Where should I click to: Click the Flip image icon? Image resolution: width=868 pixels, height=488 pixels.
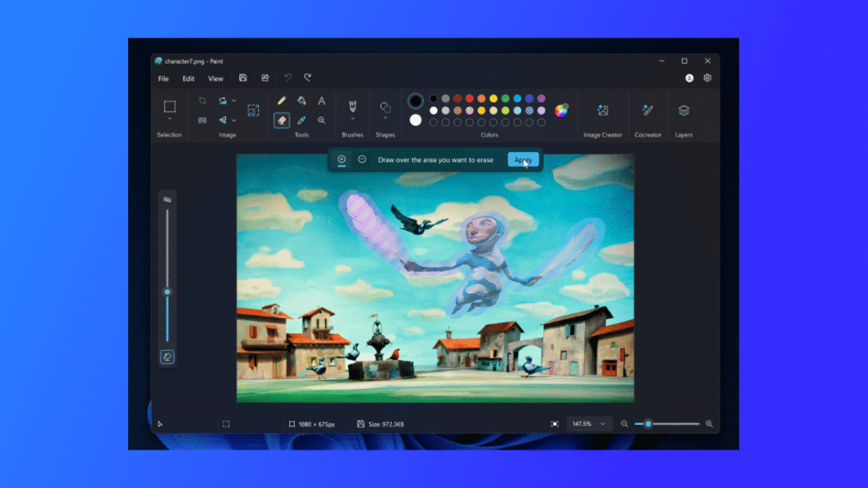point(224,120)
